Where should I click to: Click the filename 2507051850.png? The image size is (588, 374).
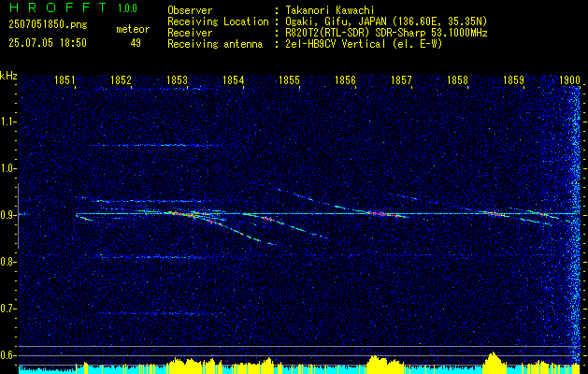tap(48, 25)
